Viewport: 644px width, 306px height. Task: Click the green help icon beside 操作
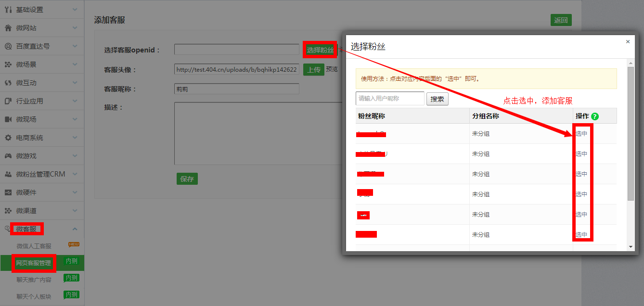[595, 116]
